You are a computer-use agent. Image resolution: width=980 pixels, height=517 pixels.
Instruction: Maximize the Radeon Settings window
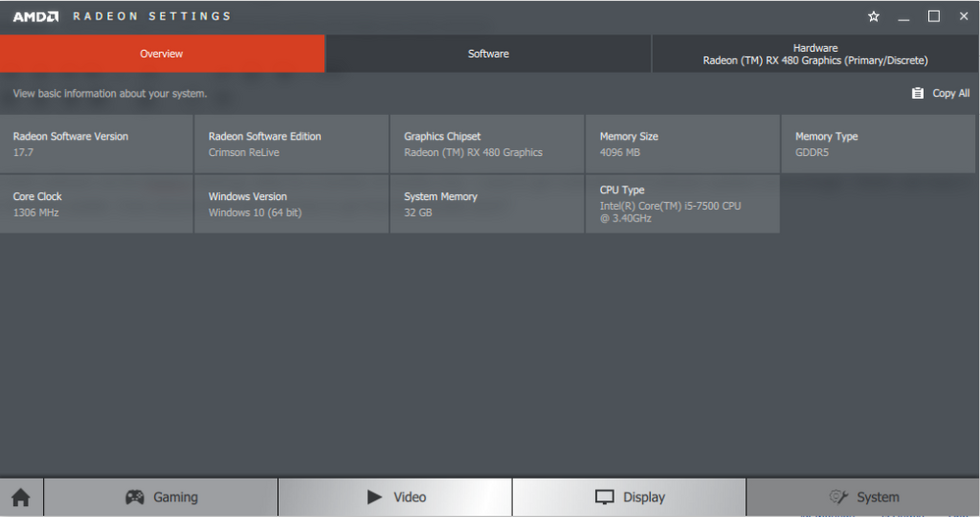[934, 17]
